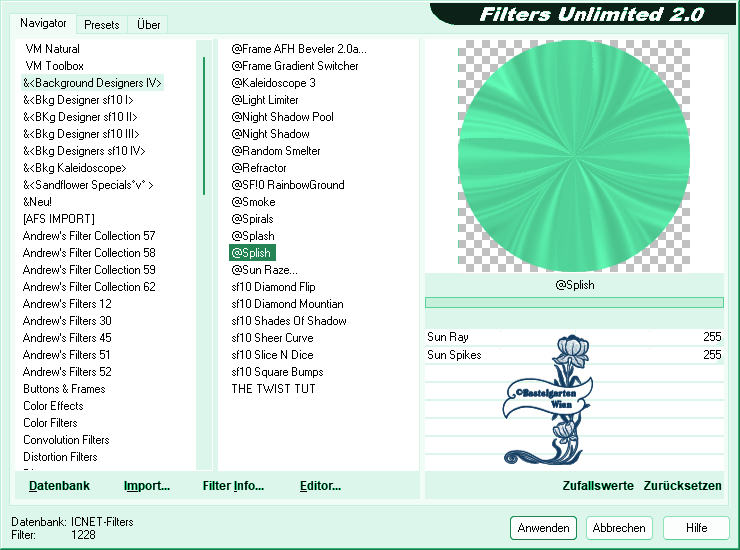Choose sf10 Shades Of Shadow filter
The image size is (740, 550).
click(289, 321)
